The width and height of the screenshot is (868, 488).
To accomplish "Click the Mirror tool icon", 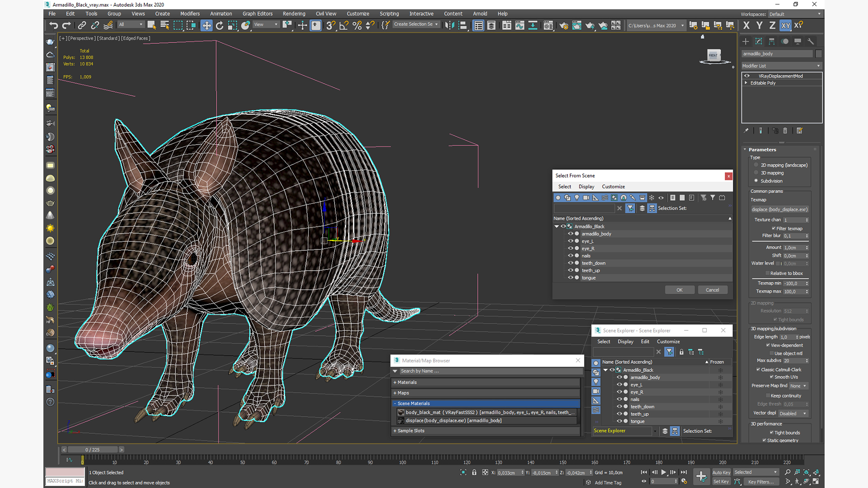I will (449, 25).
